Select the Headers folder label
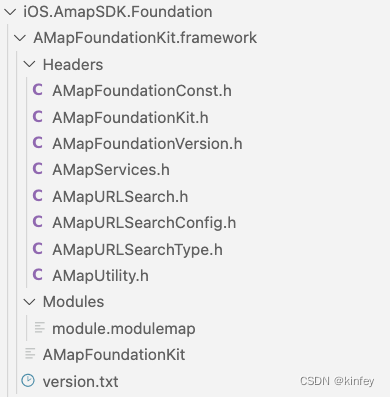Image resolution: width=390 pixels, height=397 pixels. [x=73, y=64]
